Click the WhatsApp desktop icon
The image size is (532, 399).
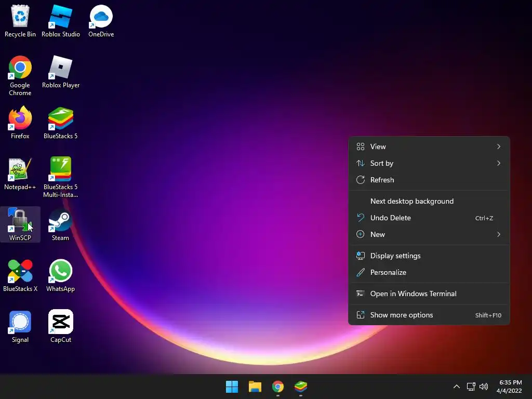(x=61, y=275)
